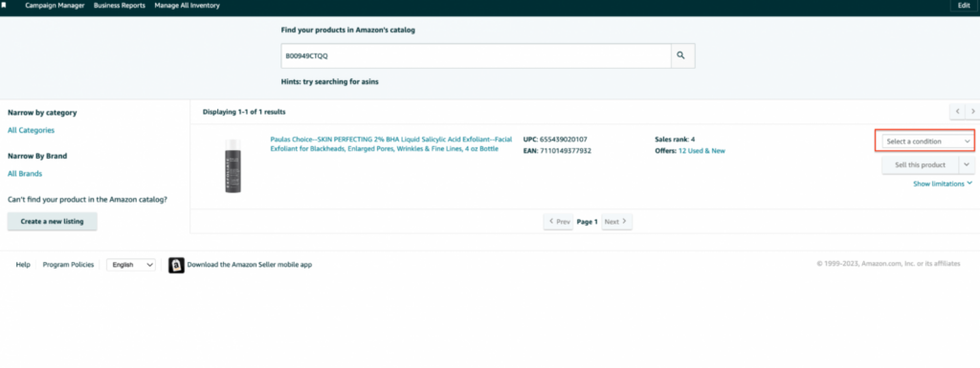The image size is (980, 368).
Task: Click Sell this product button
Action: [x=920, y=165]
